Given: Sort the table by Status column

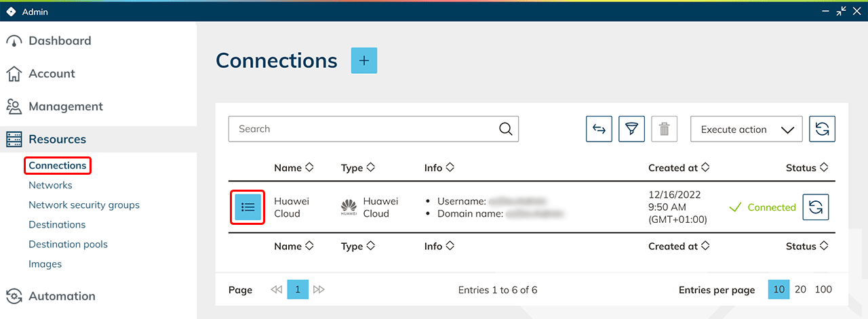Looking at the screenshot, I should [x=806, y=168].
